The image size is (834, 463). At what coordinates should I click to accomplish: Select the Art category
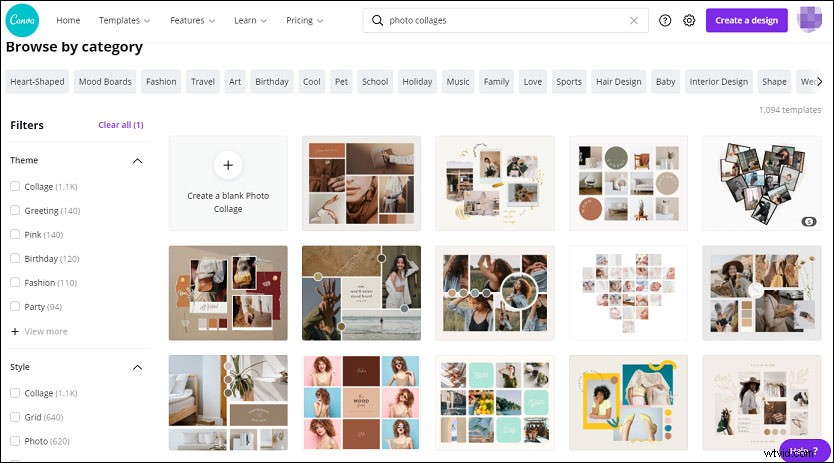[x=235, y=81]
